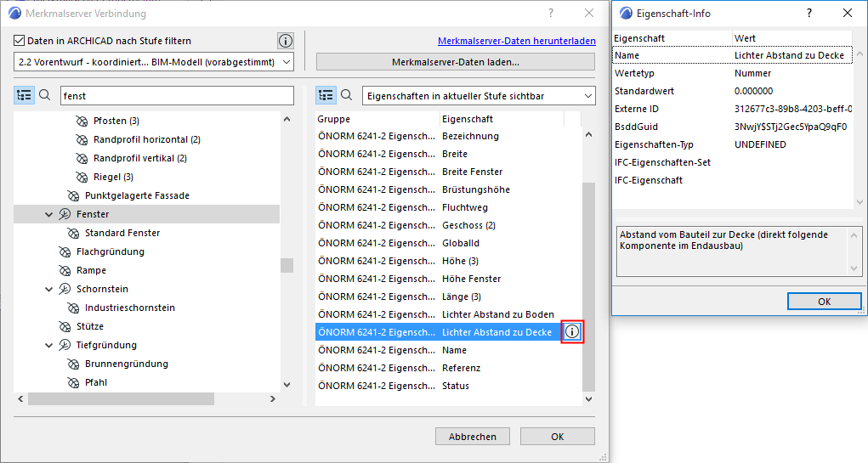868x463 pixels.
Task: Click OK in Merkmalserver Verbindung dialog
Action: [558, 437]
